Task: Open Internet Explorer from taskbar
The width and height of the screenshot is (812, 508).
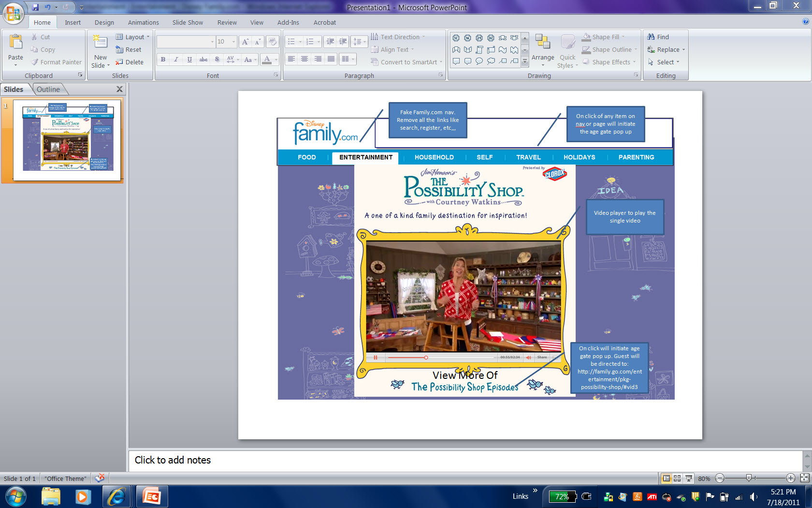Action: (x=116, y=497)
